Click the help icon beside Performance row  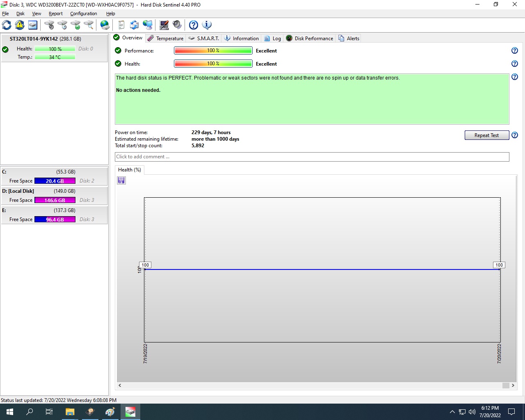coord(515,50)
